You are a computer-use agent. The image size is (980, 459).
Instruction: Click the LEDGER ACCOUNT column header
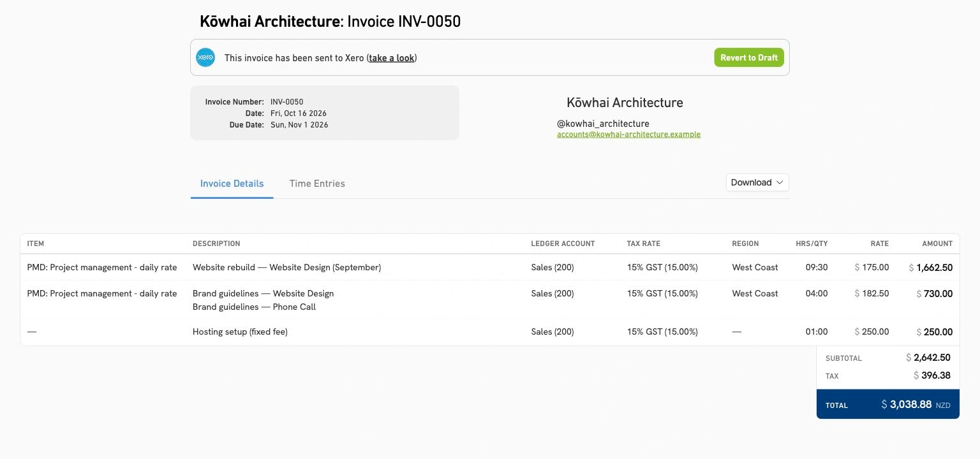pyautogui.click(x=563, y=244)
